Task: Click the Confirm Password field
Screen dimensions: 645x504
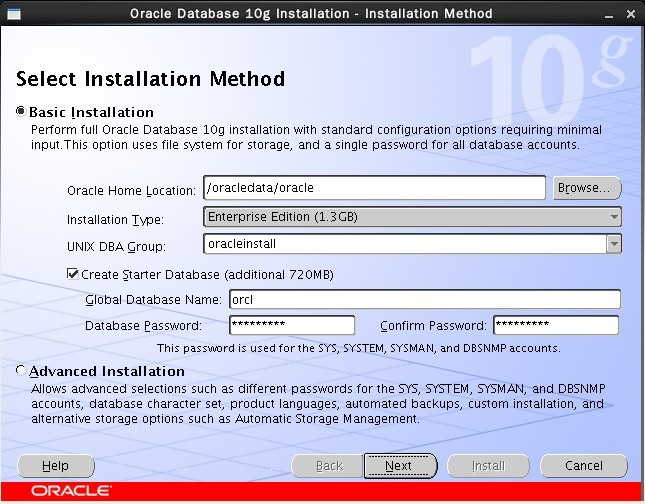Action: click(x=556, y=325)
